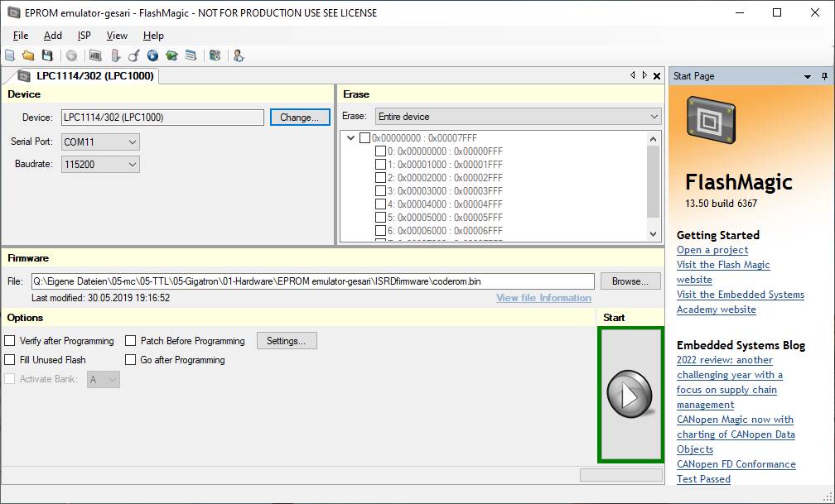Image resolution: width=835 pixels, height=504 pixels.
Task: Click the Save floppy disk icon
Action: click(x=47, y=56)
